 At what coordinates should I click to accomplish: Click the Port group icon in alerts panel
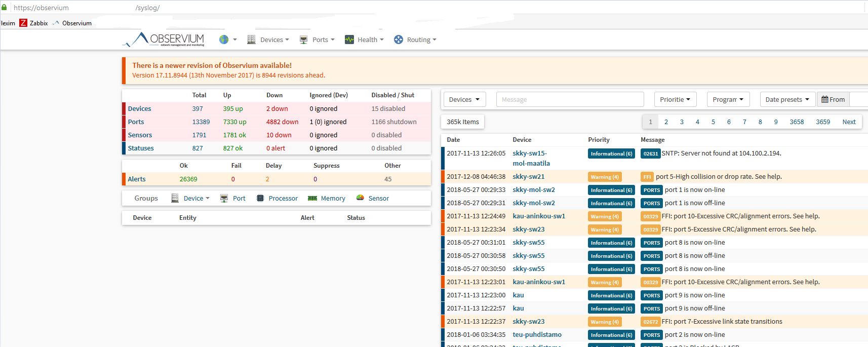[x=224, y=198]
